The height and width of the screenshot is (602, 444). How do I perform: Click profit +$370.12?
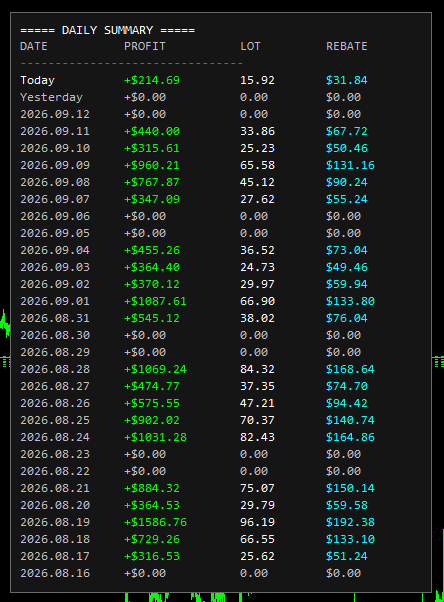(x=152, y=284)
